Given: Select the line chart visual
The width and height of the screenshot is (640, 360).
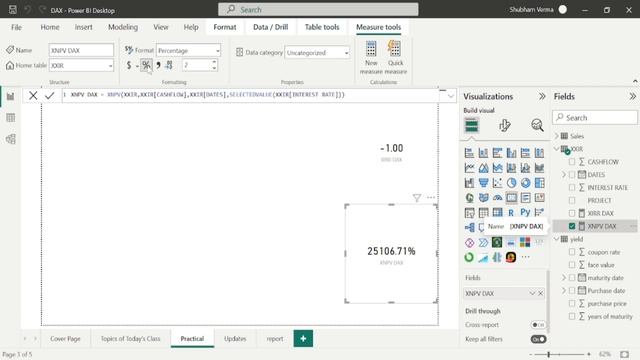Looking at the screenshot, I should [x=469, y=168].
